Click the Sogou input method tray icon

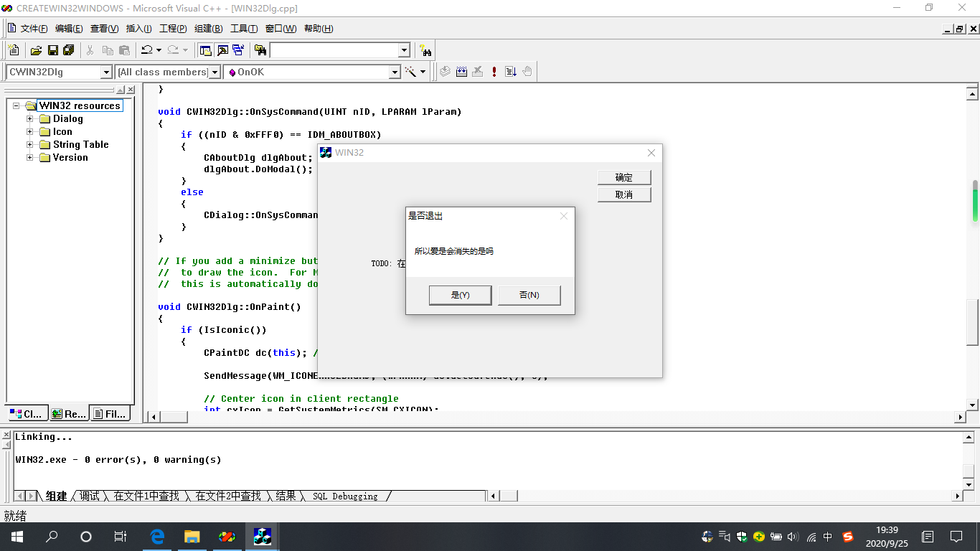(x=847, y=537)
